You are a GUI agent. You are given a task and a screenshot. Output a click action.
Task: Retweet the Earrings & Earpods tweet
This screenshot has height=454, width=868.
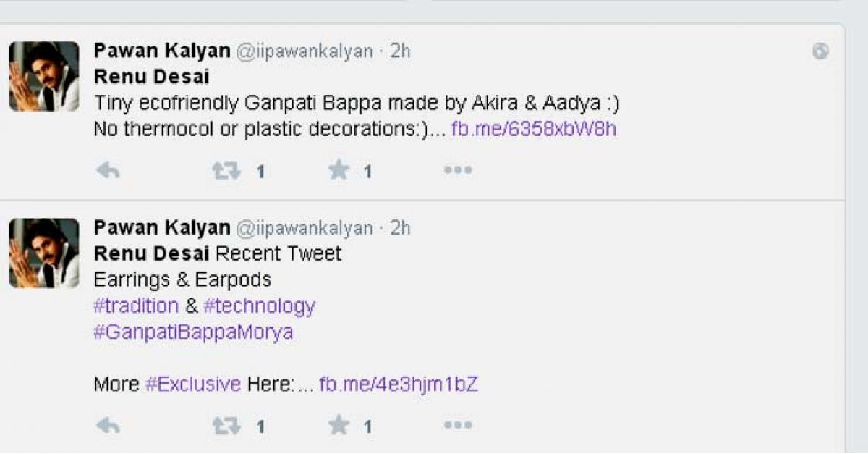pos(226,426)
